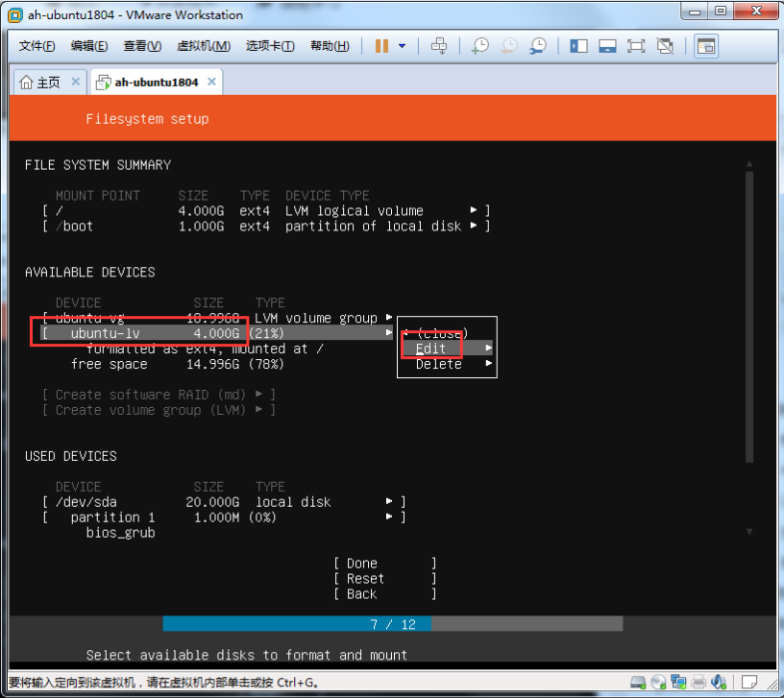784x698 pixels.
Task: Click the sound card status bar icon
Action: point(719,683)
